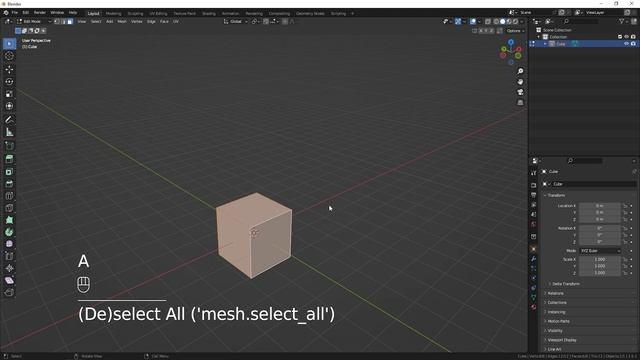Expand the Delta Transform panel

565,284
